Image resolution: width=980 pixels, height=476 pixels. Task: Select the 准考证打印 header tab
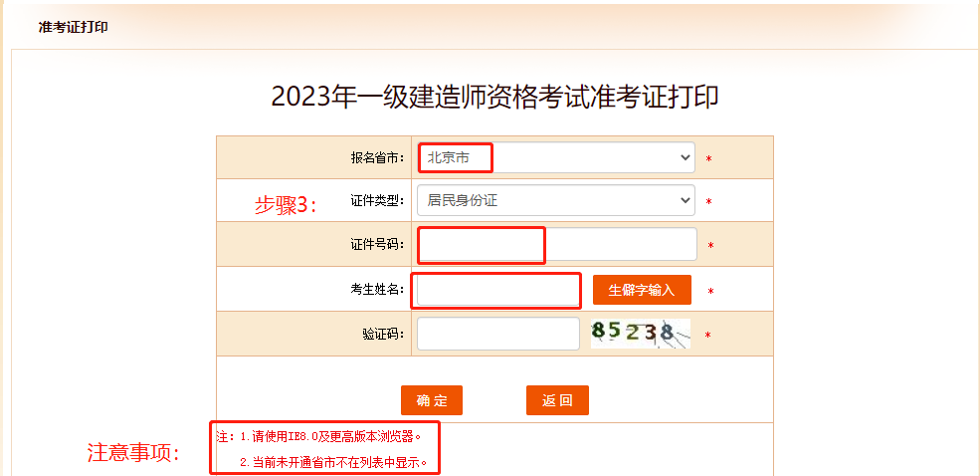pos(73,27)
